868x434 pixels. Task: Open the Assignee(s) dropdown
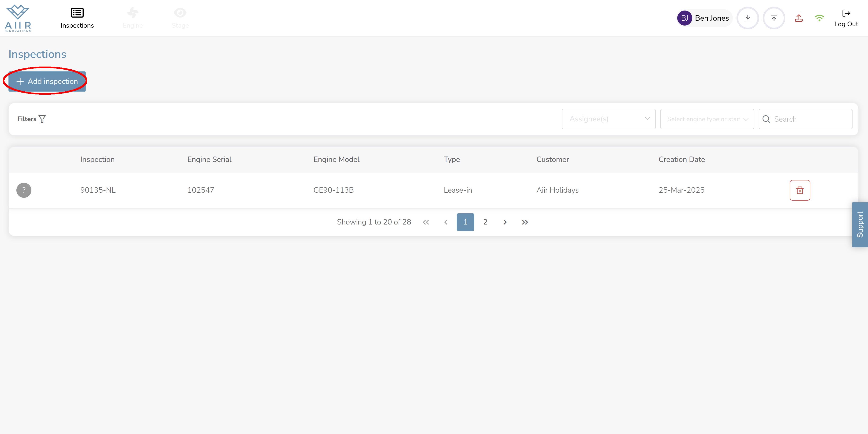pyautogui.click(x=608, y=119)
